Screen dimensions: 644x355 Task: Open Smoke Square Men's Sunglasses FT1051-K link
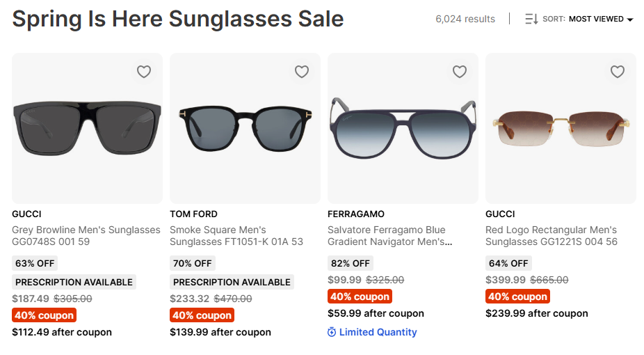[236, 235]
